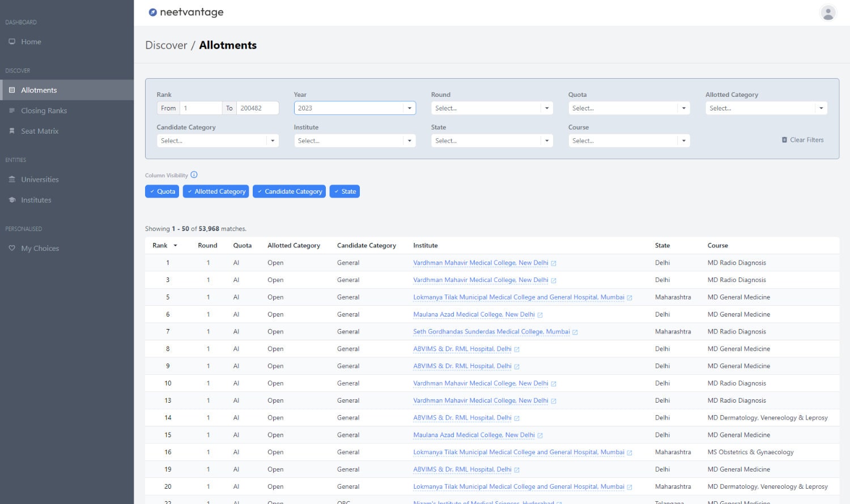850x504 pixels.
Task: Click the Universities building icon in sidebar
Action: click(x=12, y=180)
